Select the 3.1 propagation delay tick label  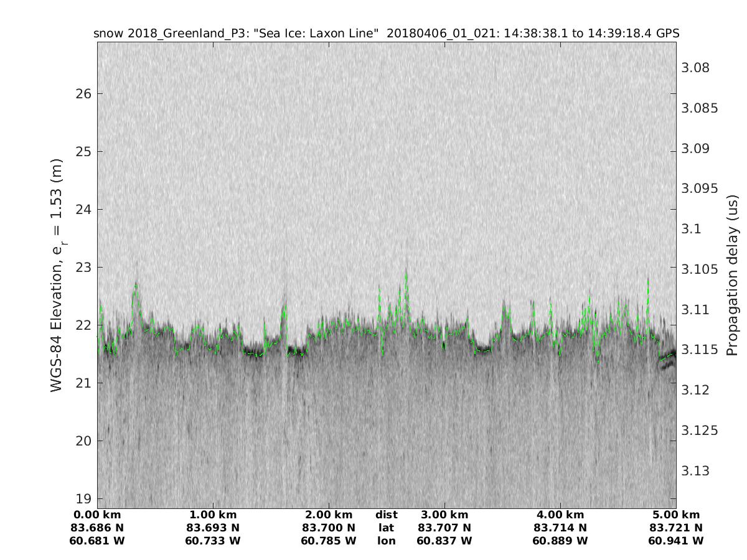coord(692,229)
